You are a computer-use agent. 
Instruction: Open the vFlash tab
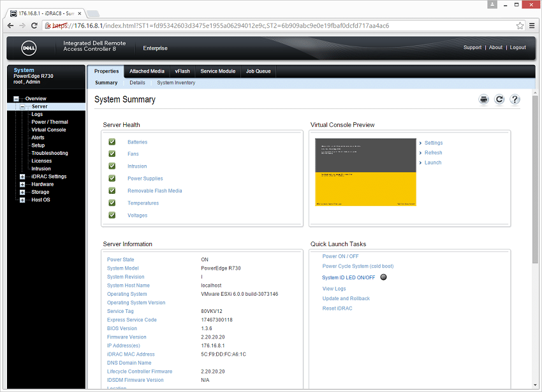(182, 71)
